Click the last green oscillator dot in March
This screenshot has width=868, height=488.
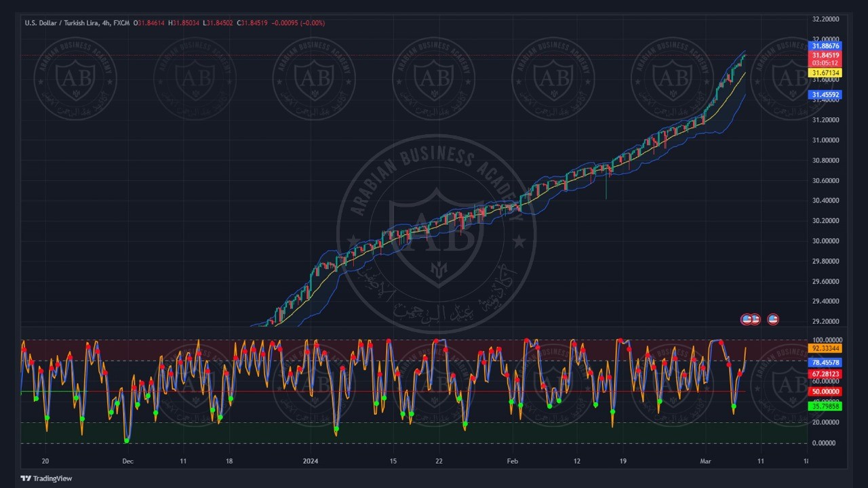click(x=734, y=407)
